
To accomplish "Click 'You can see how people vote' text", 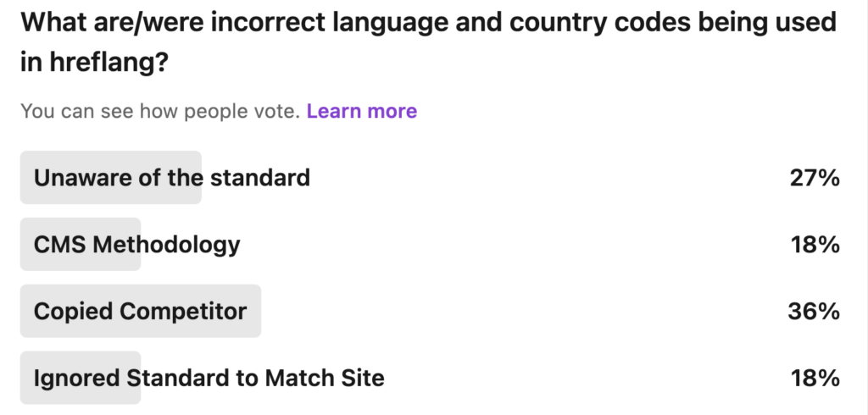I will coord(160,111).
